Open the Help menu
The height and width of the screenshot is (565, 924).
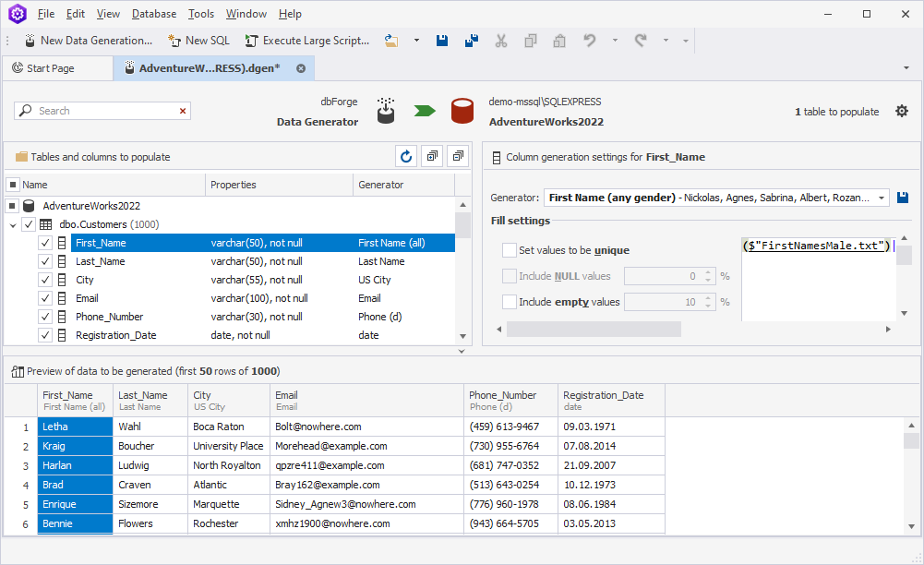[x=290, y=14]
